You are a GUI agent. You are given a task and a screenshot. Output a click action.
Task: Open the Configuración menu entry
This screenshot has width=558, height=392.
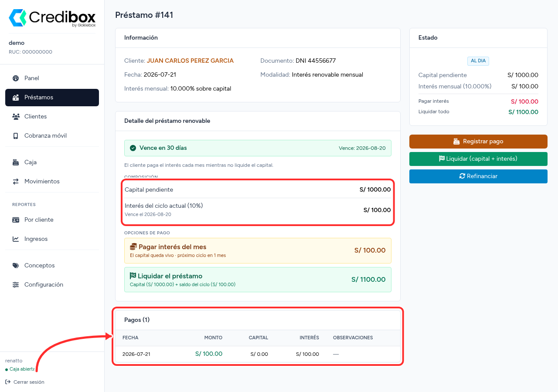[x=52, y=285]
